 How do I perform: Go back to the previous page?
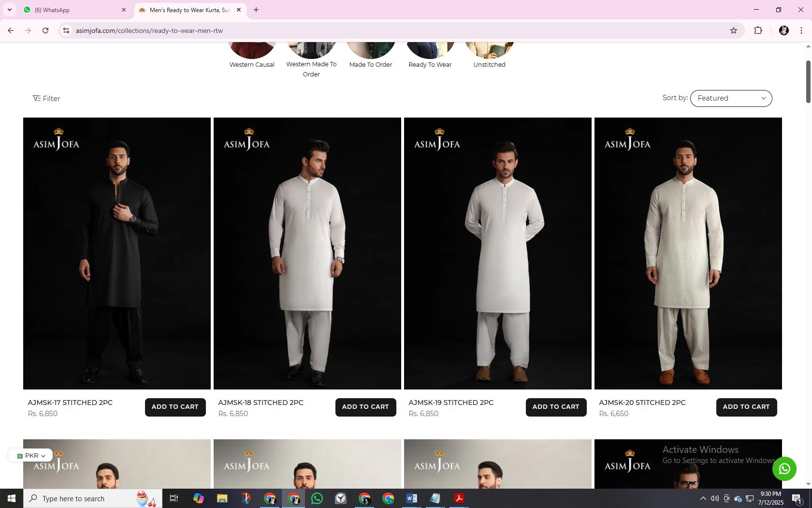[x=11, y=30]
